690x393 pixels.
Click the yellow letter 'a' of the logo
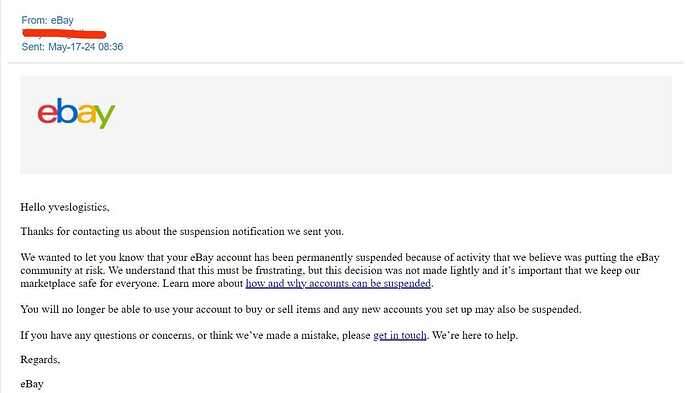pos(86,114)
